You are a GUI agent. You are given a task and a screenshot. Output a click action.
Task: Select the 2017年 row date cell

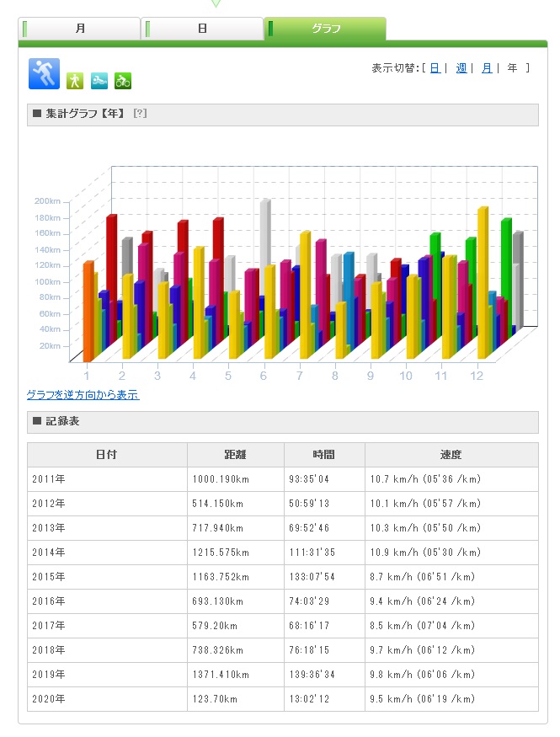107,626
